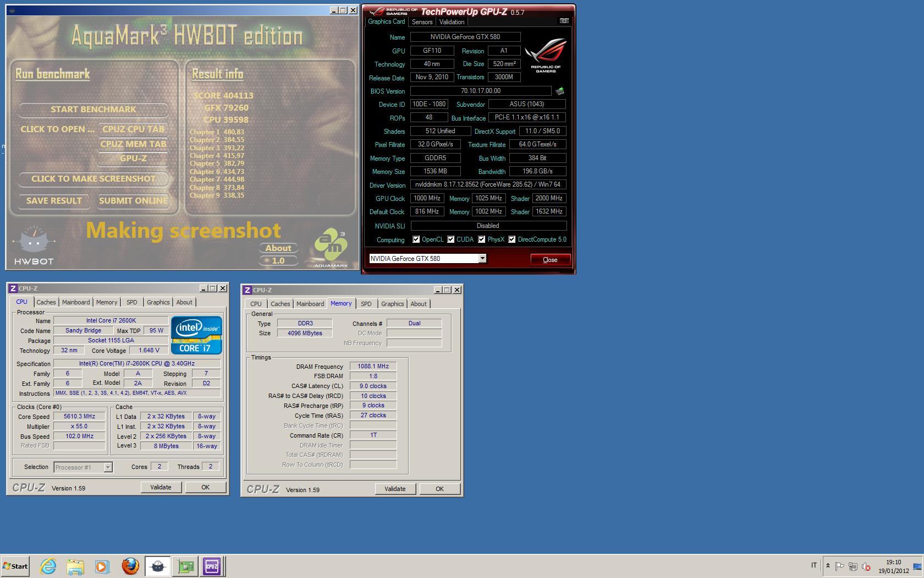
Task: Open SPD tab in CPU-Z Memory window
Action: click(x=366, y=304)
